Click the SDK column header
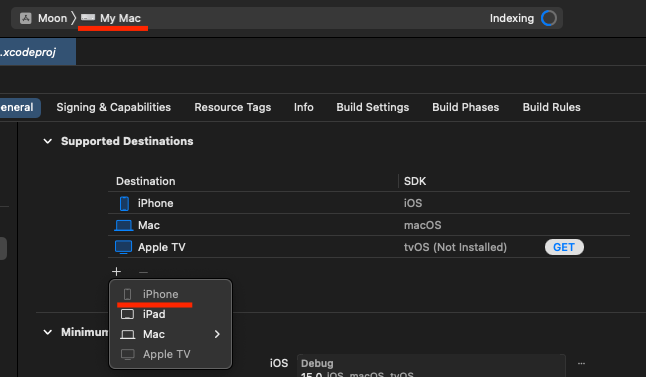Image resolution: width=646 pixels, height=377 pixels. click(415, 181)
